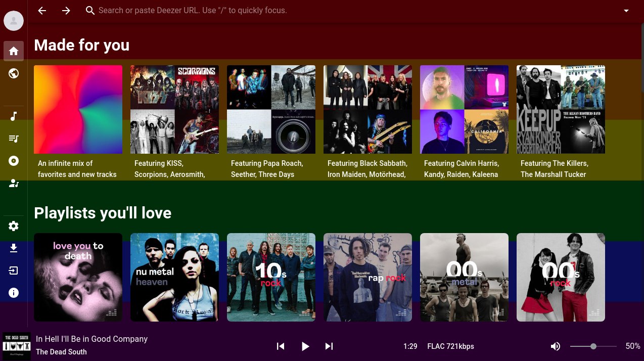
Task: Mute the volume speaker icon
Action: 556,346
